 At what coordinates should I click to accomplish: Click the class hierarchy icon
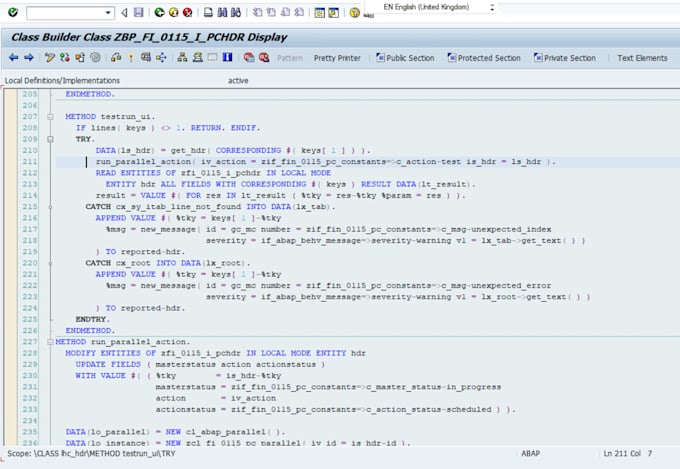tap(182, 57)
